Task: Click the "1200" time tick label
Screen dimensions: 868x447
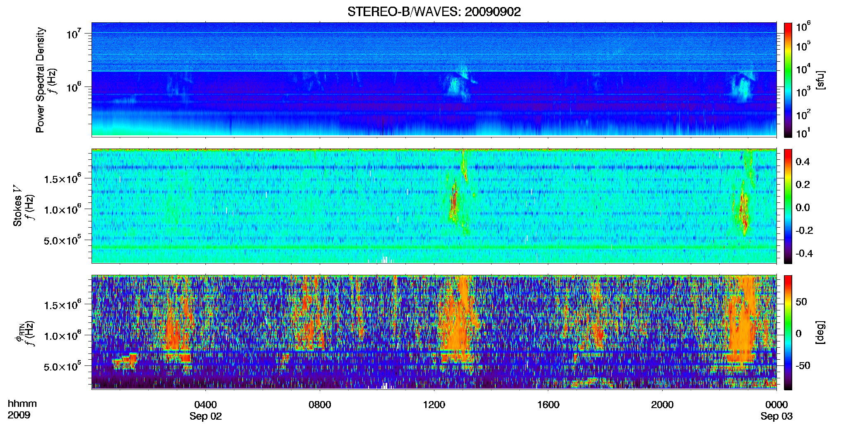Action: pyautogui.click(x=434, y=404)
